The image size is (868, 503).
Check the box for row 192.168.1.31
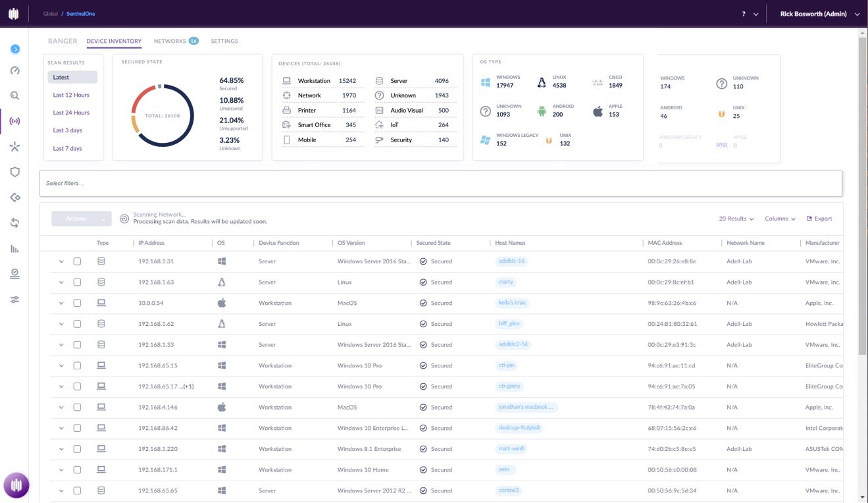click(77, 261)
